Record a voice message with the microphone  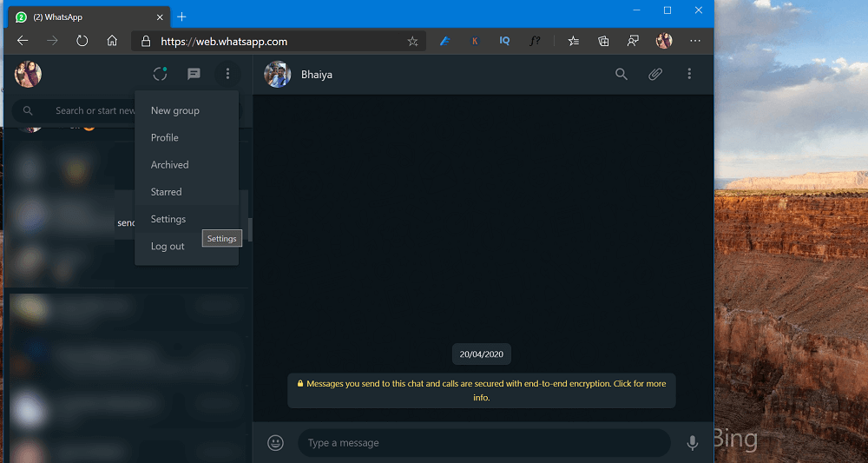pyautogui.click(x=692, y=442)
